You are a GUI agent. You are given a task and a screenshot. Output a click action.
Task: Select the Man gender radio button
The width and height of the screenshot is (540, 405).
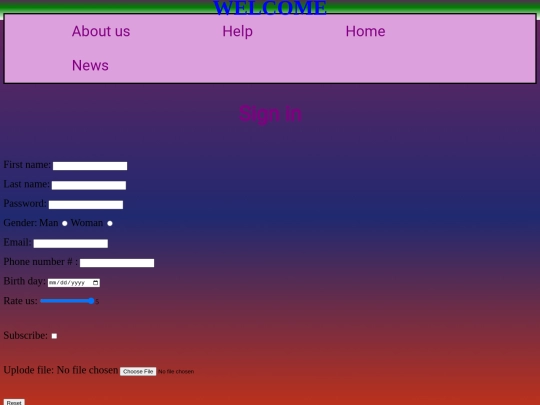64,224
